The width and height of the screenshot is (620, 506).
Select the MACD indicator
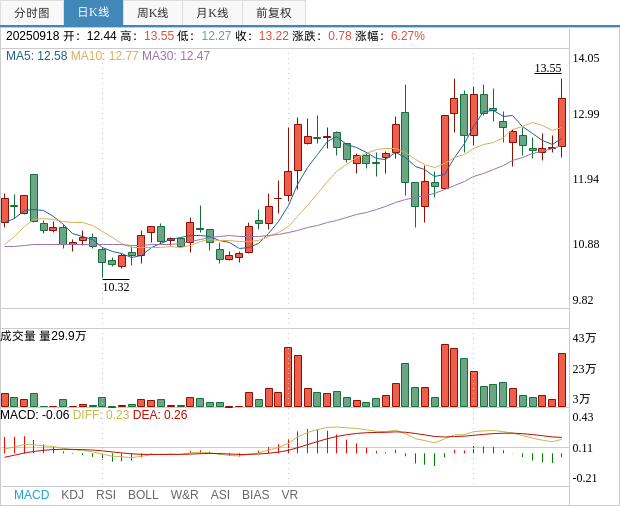point(32,495)
